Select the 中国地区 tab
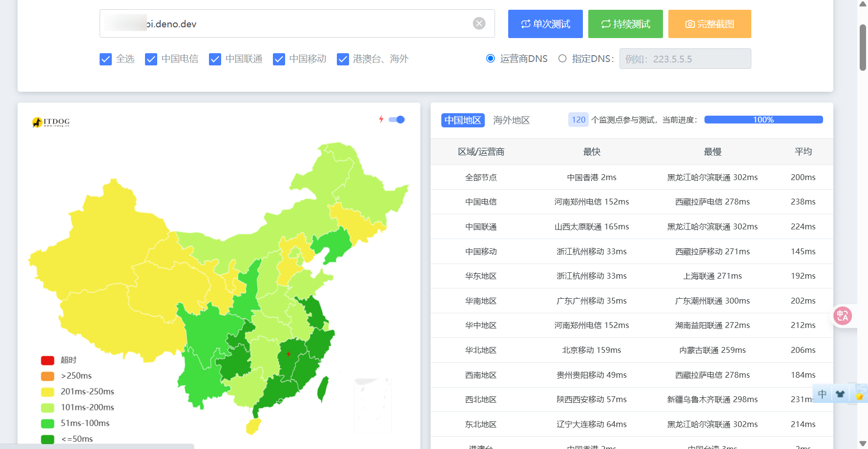Image resolution: width=868 pixels, height=449 pixels. [x=463, y=120]
